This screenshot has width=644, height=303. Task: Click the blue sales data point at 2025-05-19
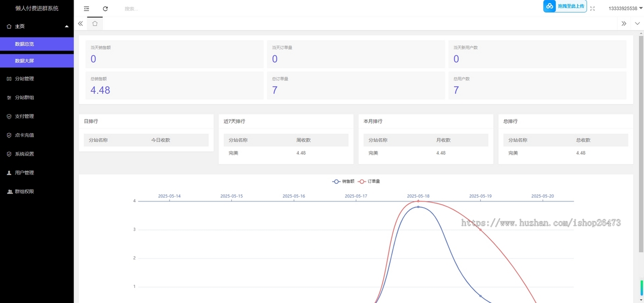[480, 296]
